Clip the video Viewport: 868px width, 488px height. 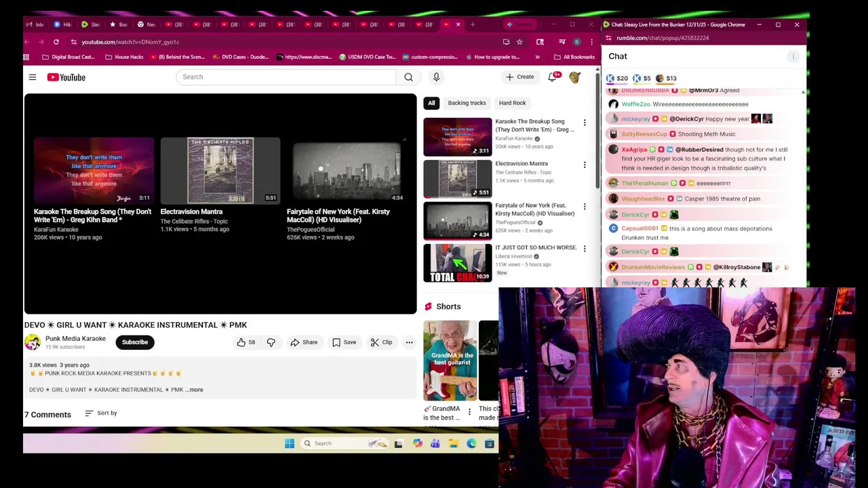(x=381, y=342)
